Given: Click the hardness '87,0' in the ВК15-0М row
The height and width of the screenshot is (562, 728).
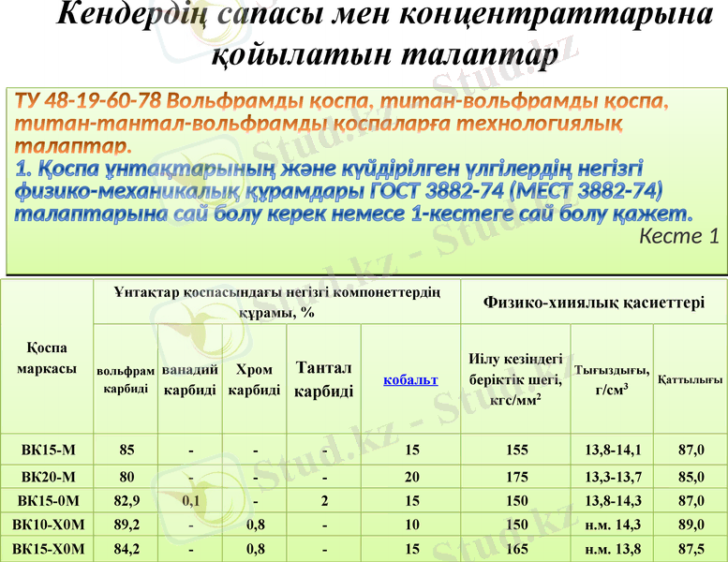Looking at the screenshot, I should [691, 501].
